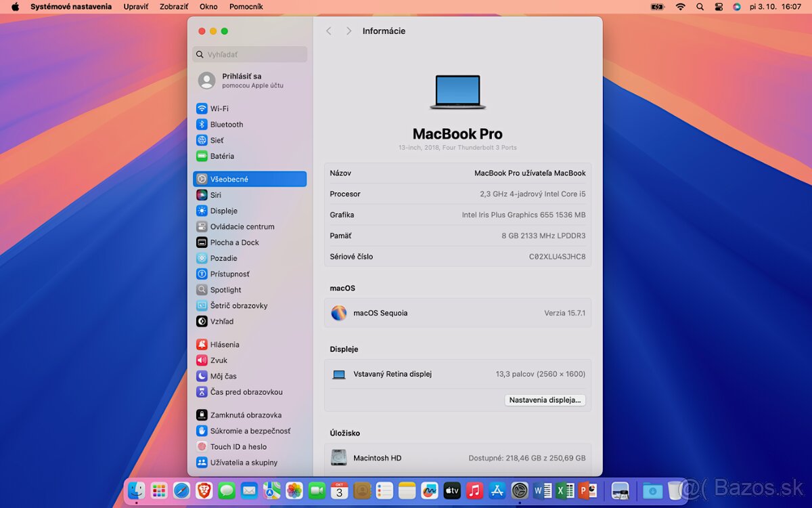The height and width of the screenshot is (508, 812).
Task: Open Spotlight search from the menu bar
Action: coord(700,7)
